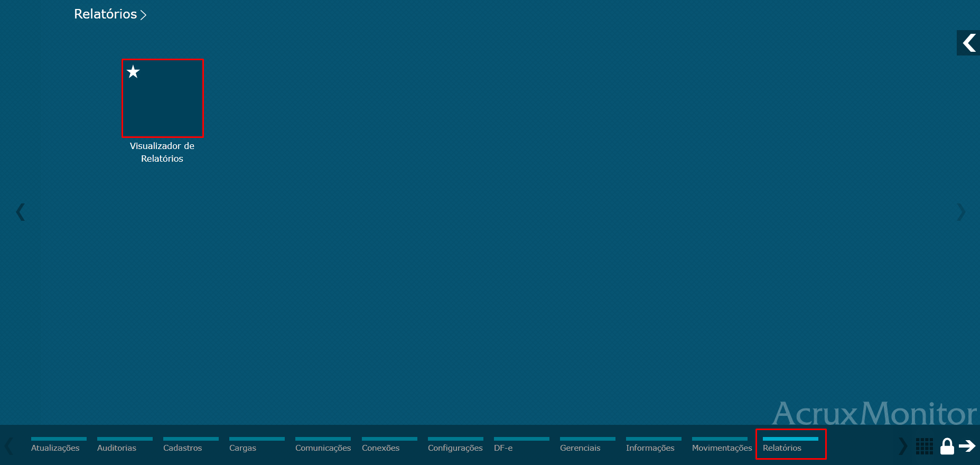Open the Atualizações tab
Viewport: 980px width, 465px height.
[x=59, y=444]
